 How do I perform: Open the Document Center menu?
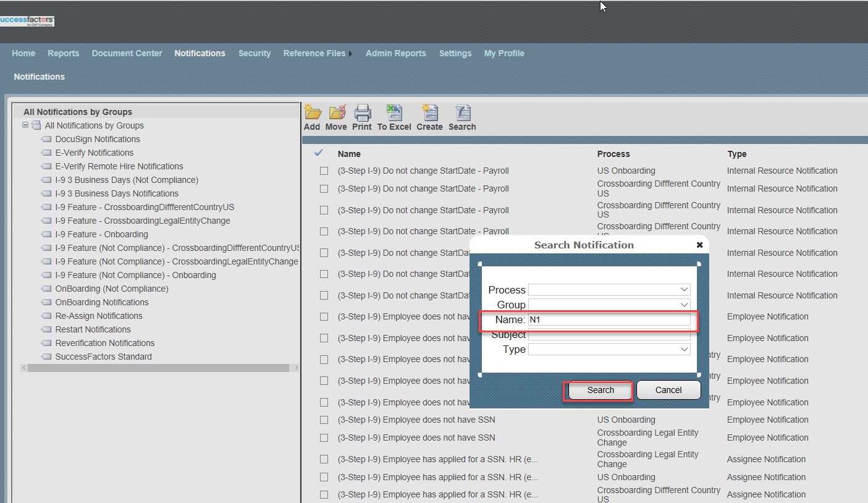coord(127,53)
